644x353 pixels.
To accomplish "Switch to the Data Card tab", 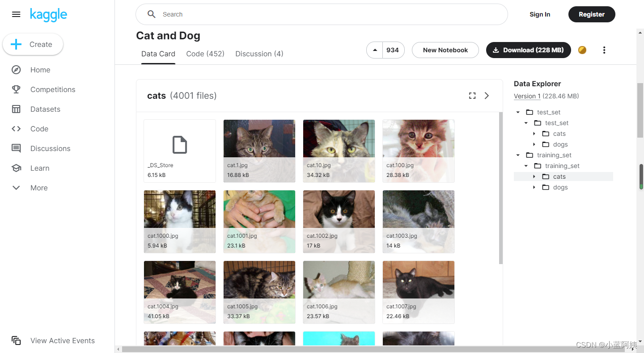I will pos(158,54).
